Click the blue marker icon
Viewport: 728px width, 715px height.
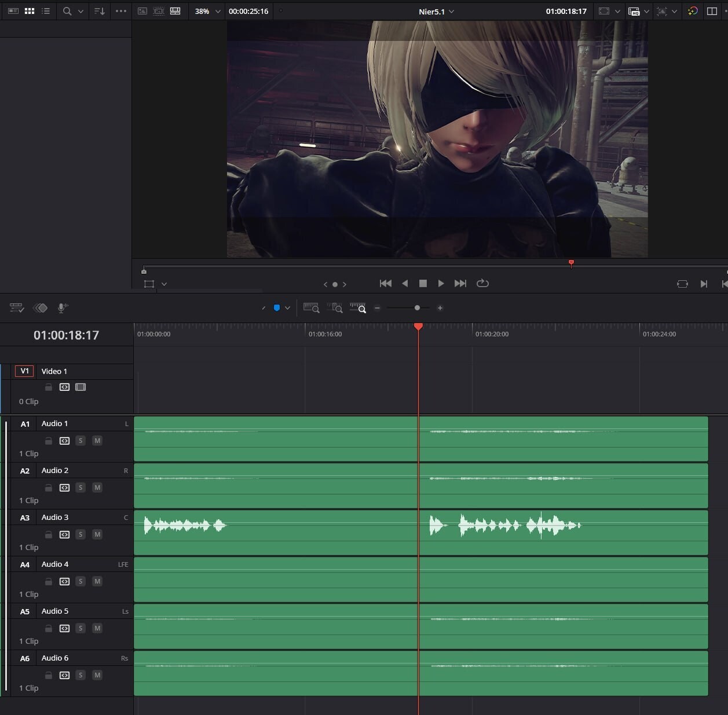277,308
